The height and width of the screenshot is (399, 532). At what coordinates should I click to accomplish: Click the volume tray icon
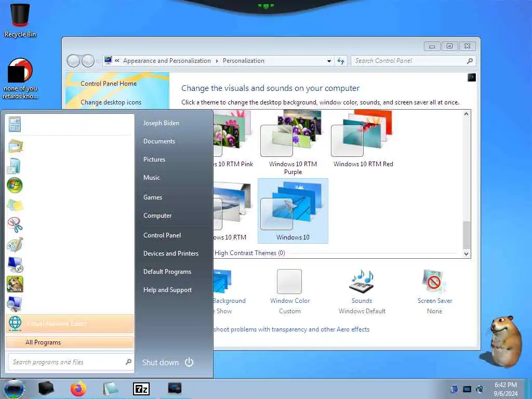click(480, 389)
